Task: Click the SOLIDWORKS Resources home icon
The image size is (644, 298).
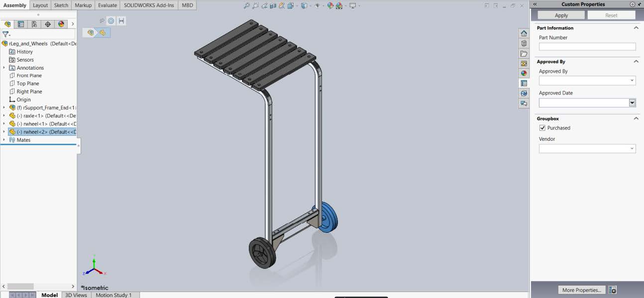Action: click(x=524, y=33)
